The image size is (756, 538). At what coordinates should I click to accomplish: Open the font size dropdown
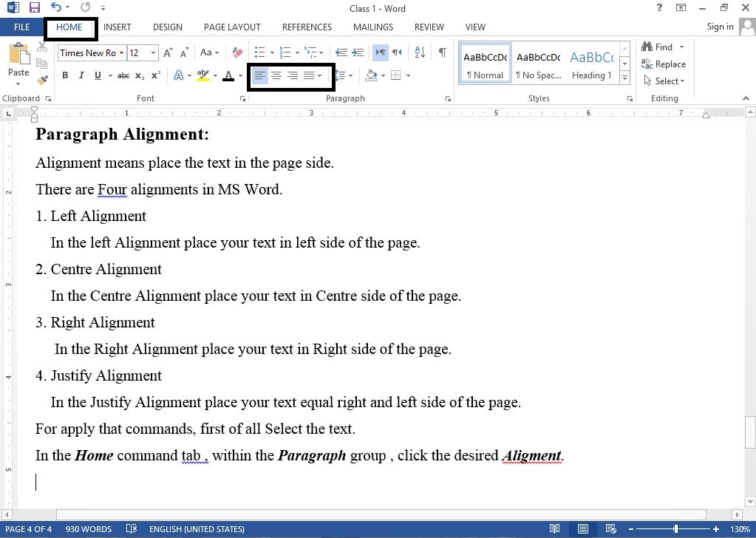154,52
